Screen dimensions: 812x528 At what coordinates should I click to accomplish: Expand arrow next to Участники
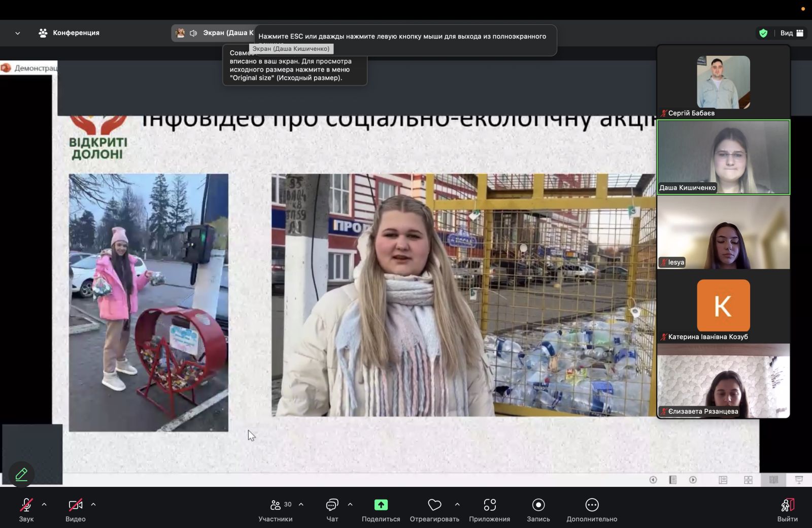click(x=301, y=505)
